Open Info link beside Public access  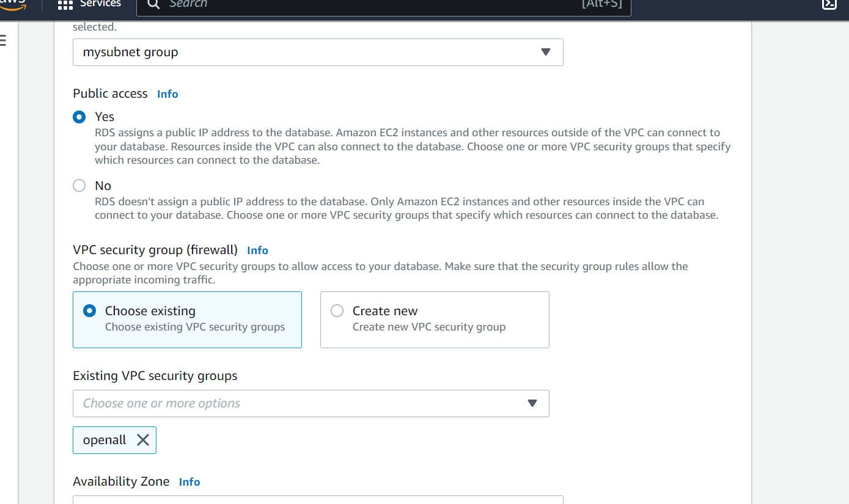click(x=167, y=93)
